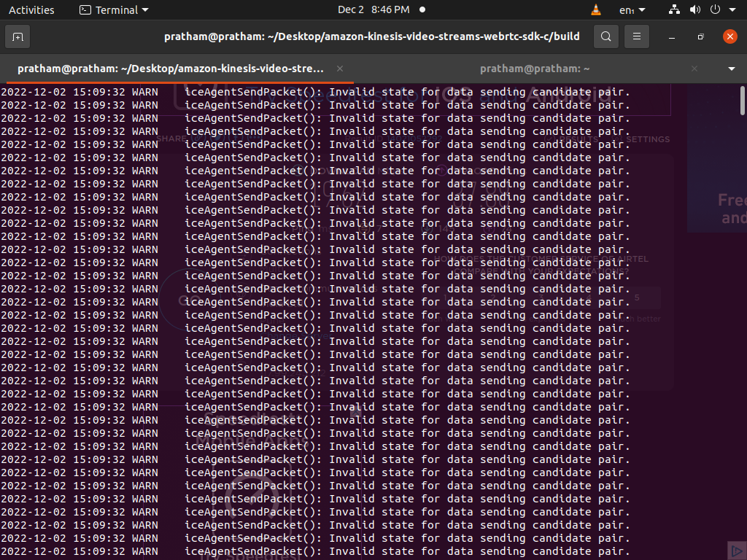747x560 pixels.
Task: Click the VLC cone icon in top bar
Action: click(595, 9)
